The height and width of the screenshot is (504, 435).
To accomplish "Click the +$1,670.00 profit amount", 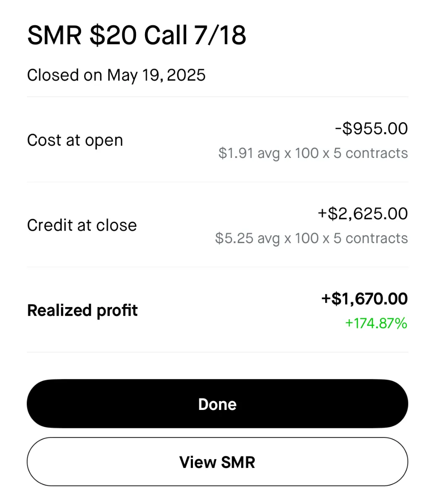I will [364, 299].
